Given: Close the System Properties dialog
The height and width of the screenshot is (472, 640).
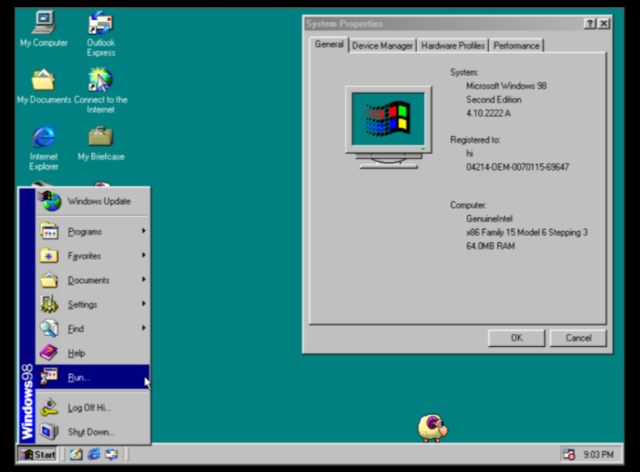Looking at the screenshot, I should pyautogui.click(x=604, y=24).
